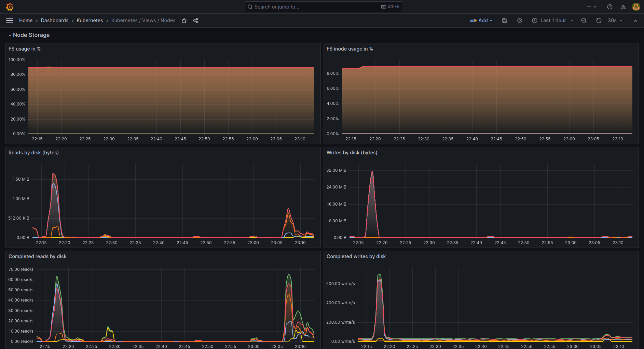This screenshot has width=644, height=349.
Task: Open the help menu
Action: point(609,7)
